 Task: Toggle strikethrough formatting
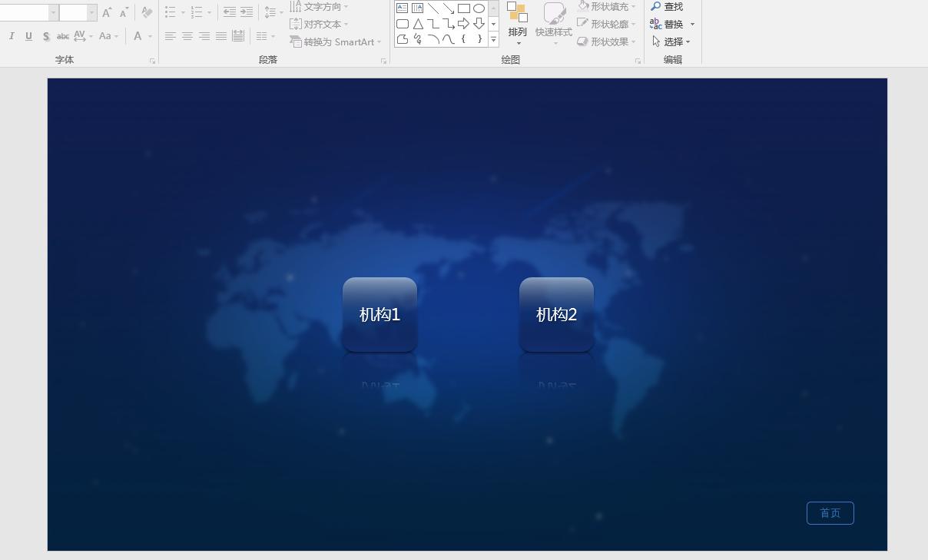(63, 36)
